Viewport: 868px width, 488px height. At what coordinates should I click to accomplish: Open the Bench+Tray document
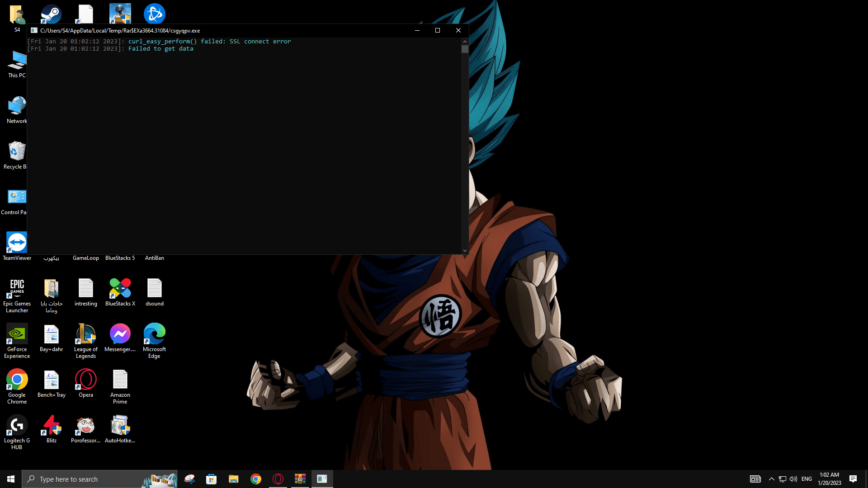tap(52, 384)
